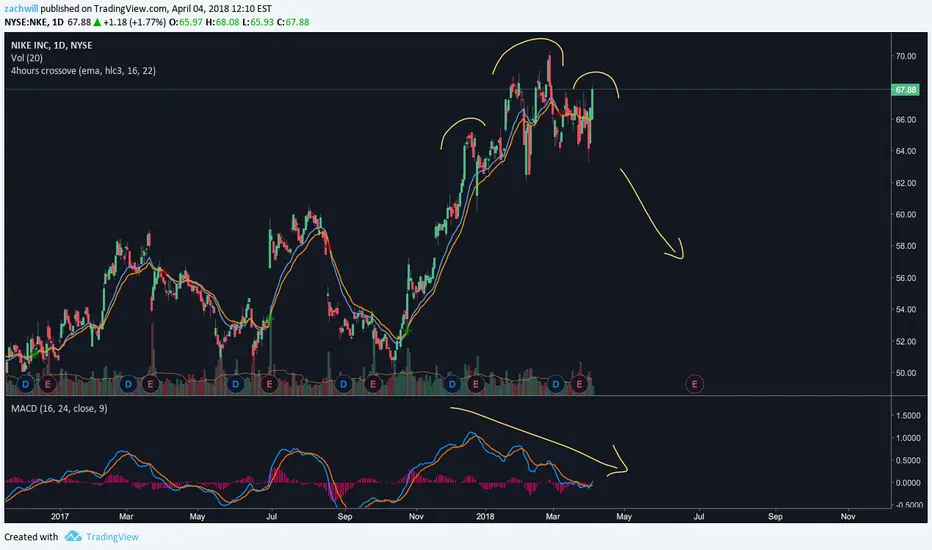Select the NIKE INC, 1D, NYSE legend title
Image resolution: width=932 pixels, height=550 pixels.
[x=52, y=45]
